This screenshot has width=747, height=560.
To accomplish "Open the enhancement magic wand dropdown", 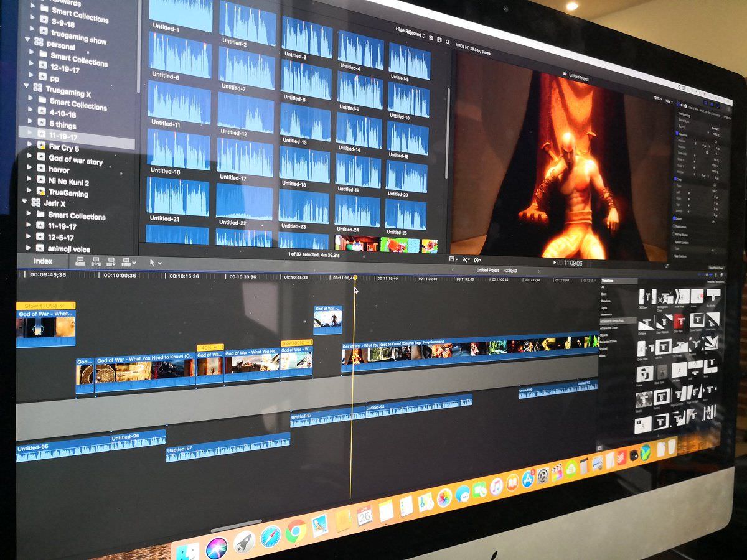I will [466, 259].
